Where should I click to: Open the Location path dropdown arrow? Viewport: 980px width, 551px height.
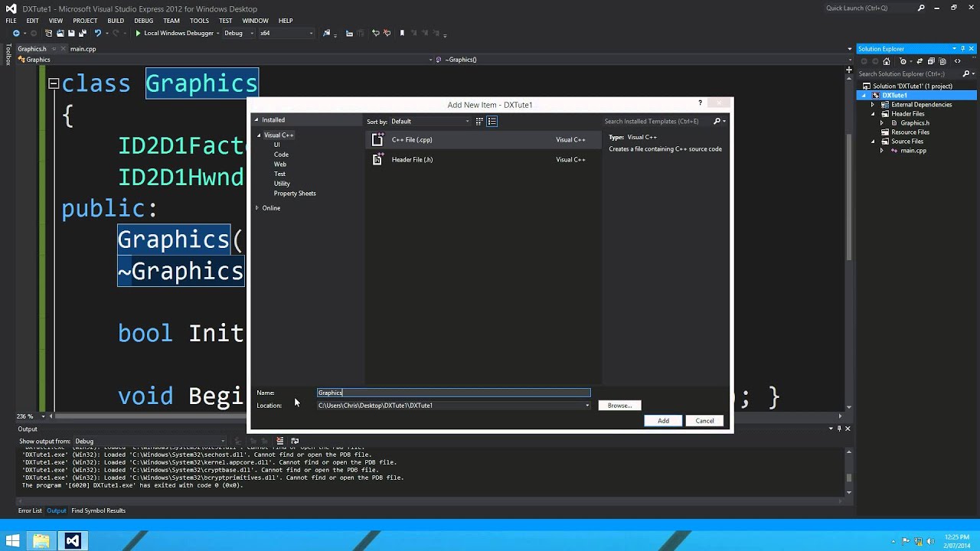tap(587, 406)
